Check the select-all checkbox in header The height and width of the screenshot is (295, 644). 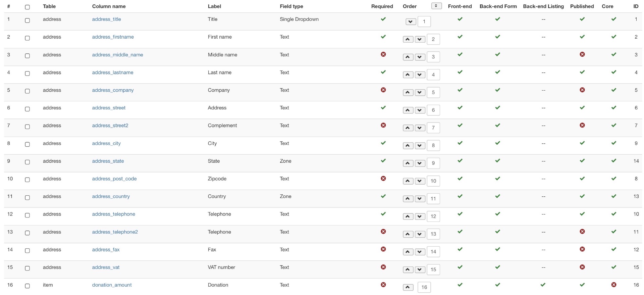(x=28, y=7)
